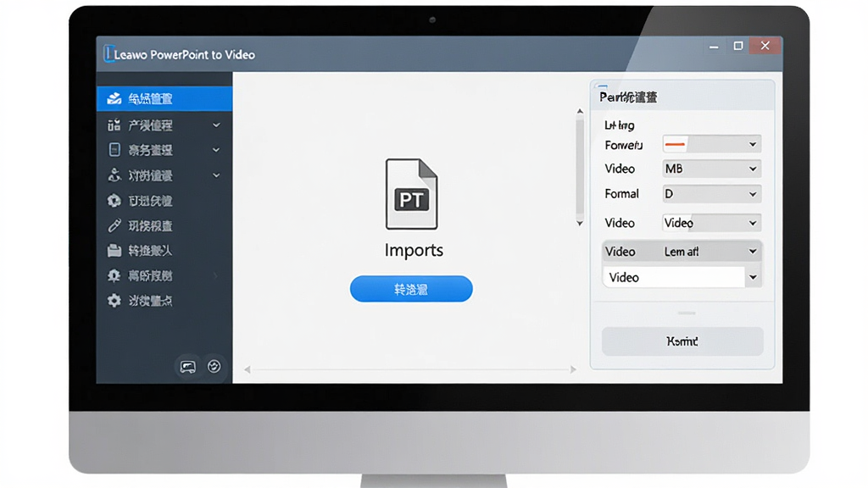Open the sidebar item with bug-shaped gear icon
Image resolution: width=868 pixels, height=488 pixels.
click(164, 275)
